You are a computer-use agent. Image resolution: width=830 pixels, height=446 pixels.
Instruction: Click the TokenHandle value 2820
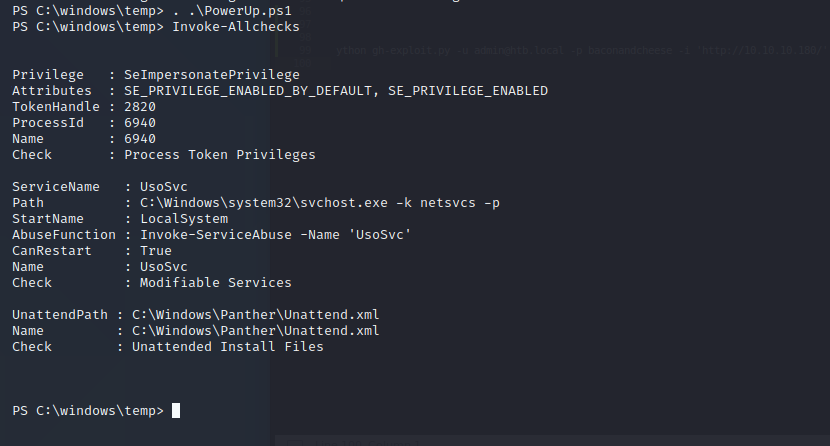click(140, 107)
